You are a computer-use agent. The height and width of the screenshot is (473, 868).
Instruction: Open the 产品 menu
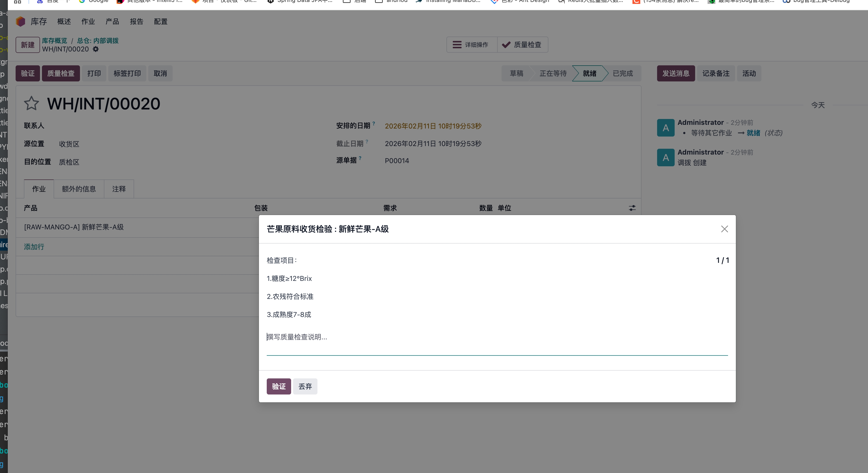[x=112, y=21]
